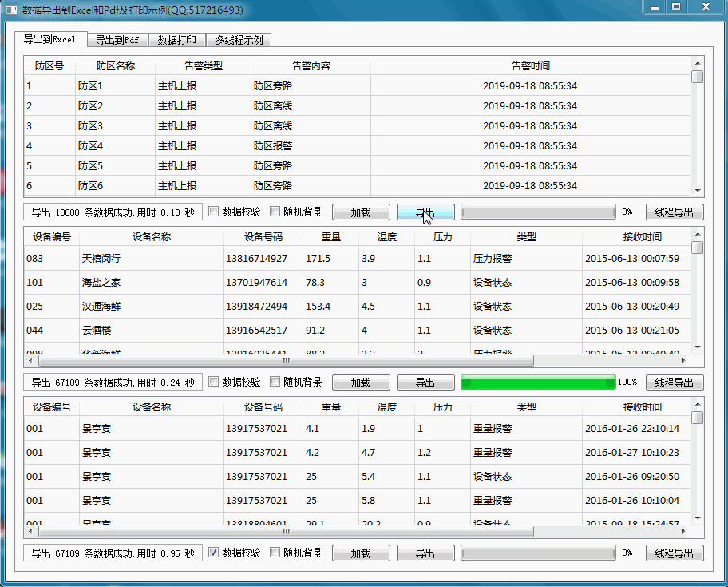Click 导出 in the bottom export section

pos(425,552)
